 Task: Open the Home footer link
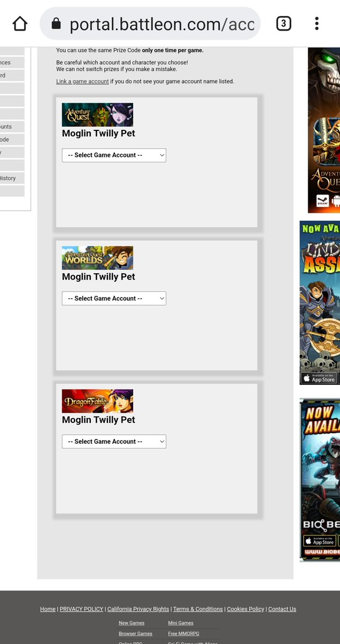click(x=48, y=609)
